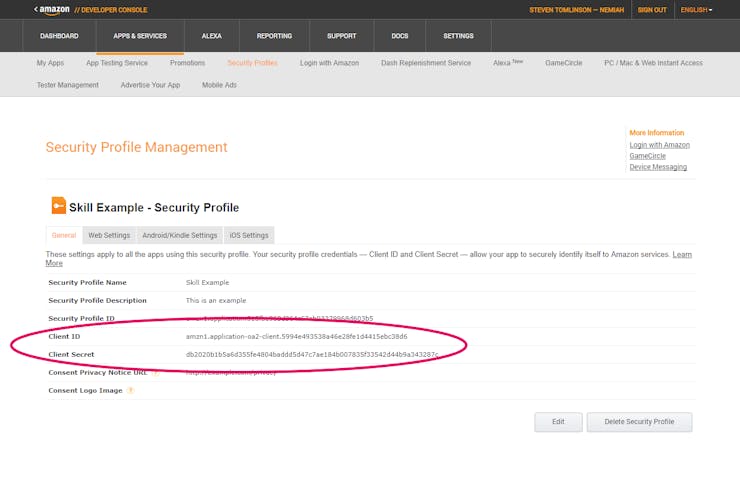Screen dimensions: 740x499
Task: Select the General tab
Action: coord(64,235)
